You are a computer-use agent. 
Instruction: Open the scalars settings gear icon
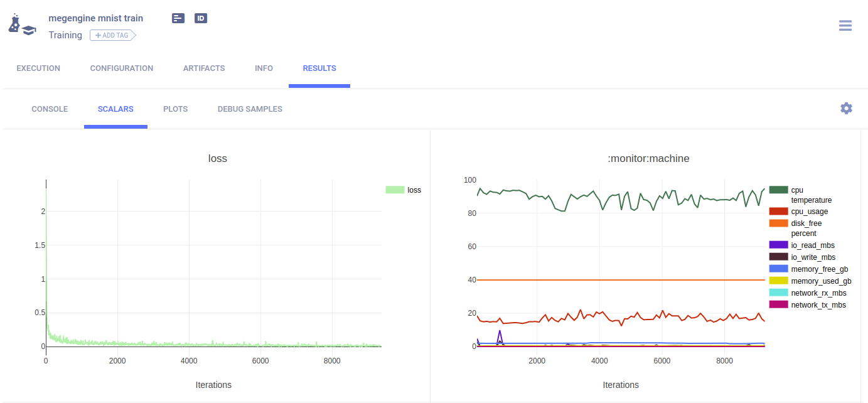[846, 109]
